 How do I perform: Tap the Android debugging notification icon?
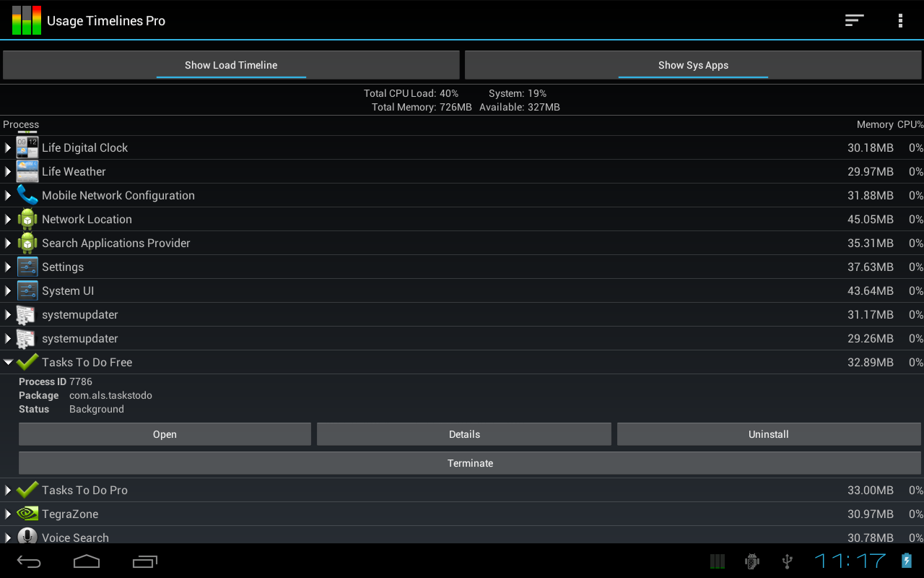click(752, 561)
